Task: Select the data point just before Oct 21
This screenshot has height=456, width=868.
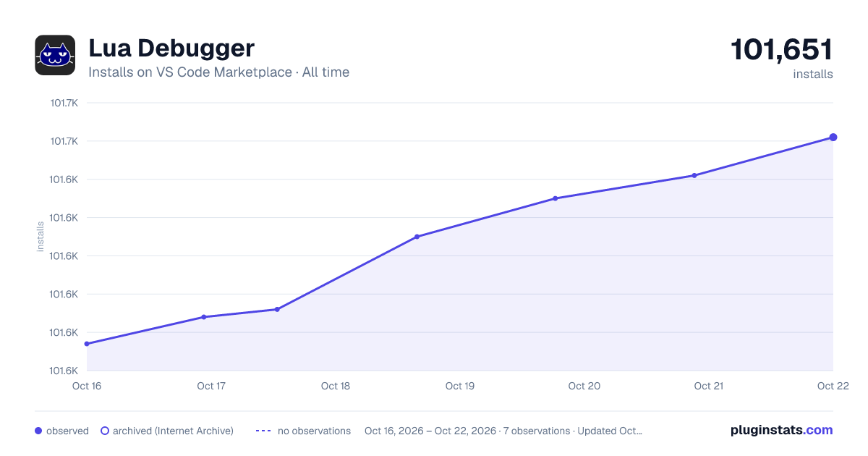Action: click(694, 175)
